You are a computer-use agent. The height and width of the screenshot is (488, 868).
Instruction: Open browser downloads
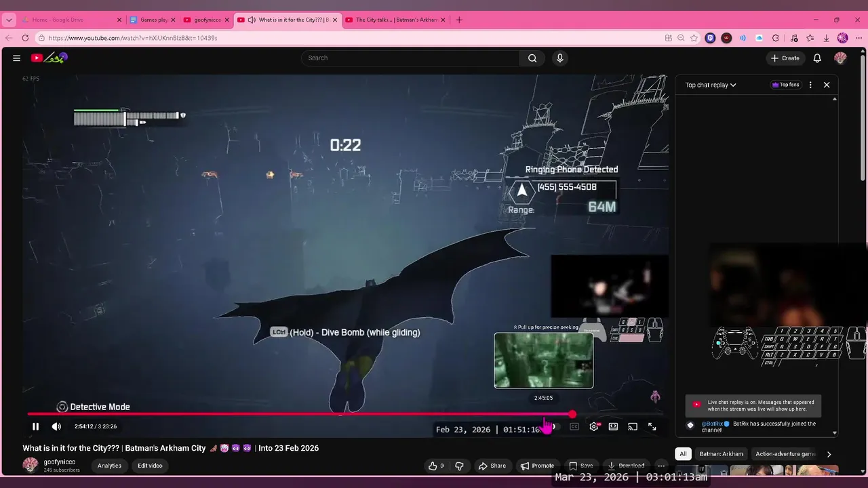pyautogui.click(x=826, y=38)
